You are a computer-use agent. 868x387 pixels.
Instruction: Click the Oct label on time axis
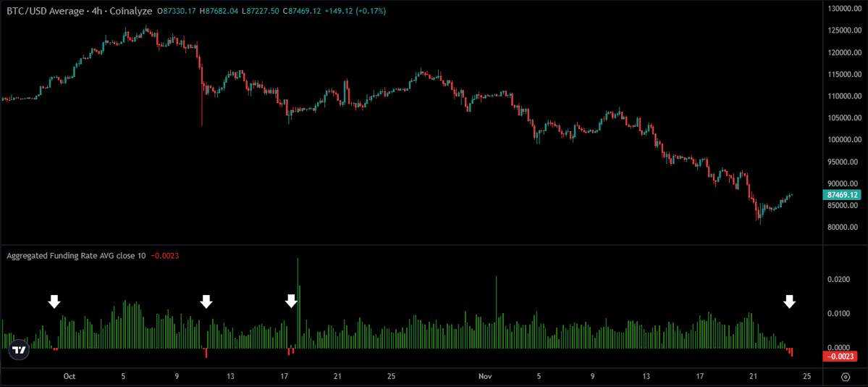69,376
